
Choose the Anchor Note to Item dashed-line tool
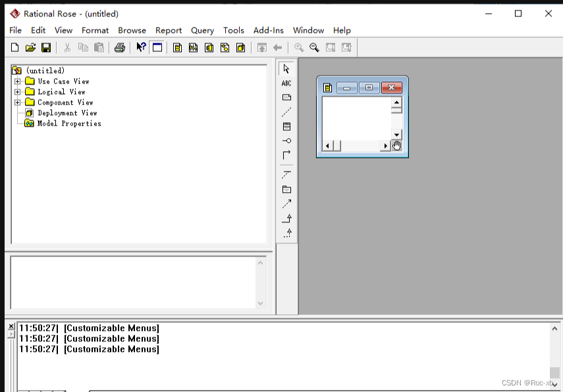[286, 112]
